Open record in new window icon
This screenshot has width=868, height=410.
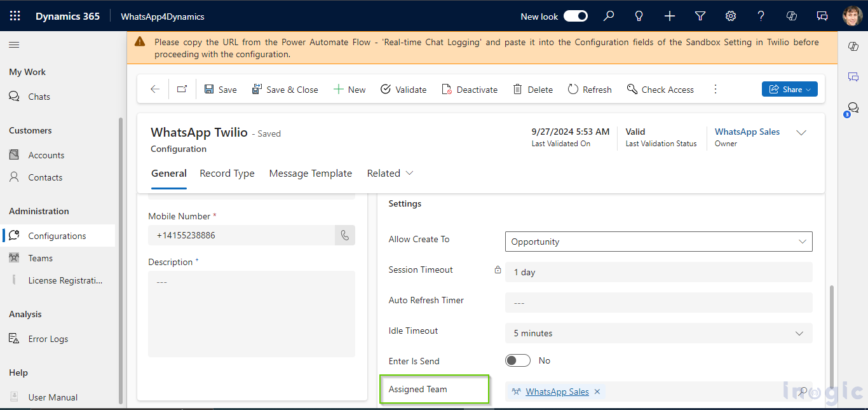click(182, 90)
